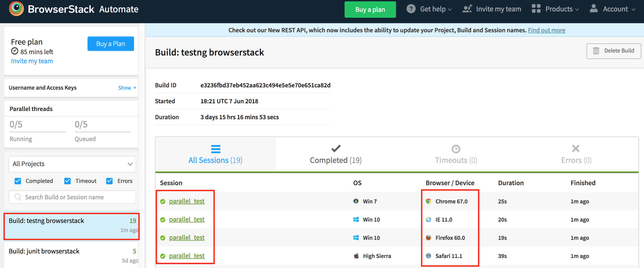Click the trash icon in Delete Build
This screenshot has height=268, width=644.
(x=596, y=51)
